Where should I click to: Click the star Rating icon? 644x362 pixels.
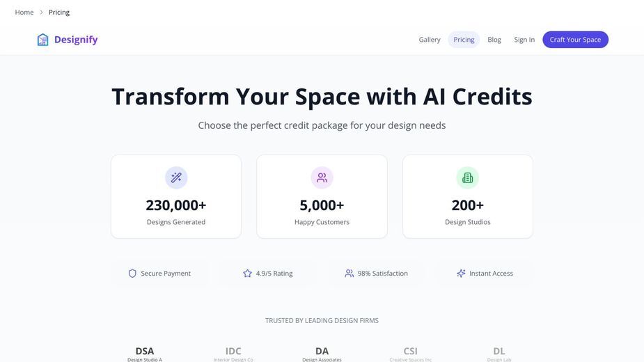247,274
